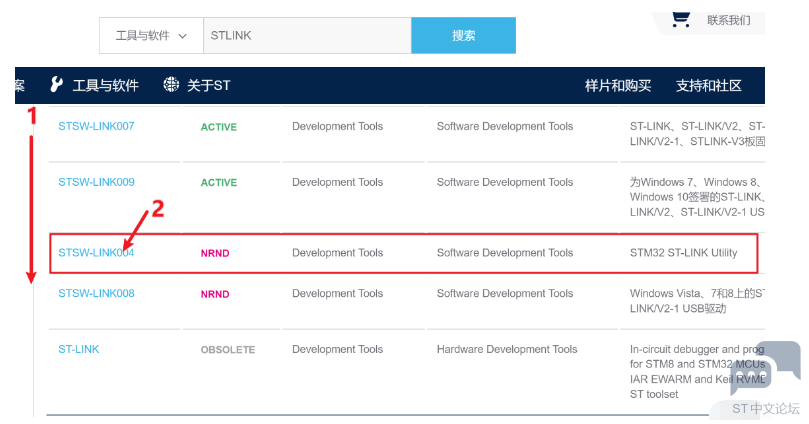Click the STM32 ST-LINK Utility description
Image resolution: width=809 pixels, height=424 pixels.
(x=683, y=253)
